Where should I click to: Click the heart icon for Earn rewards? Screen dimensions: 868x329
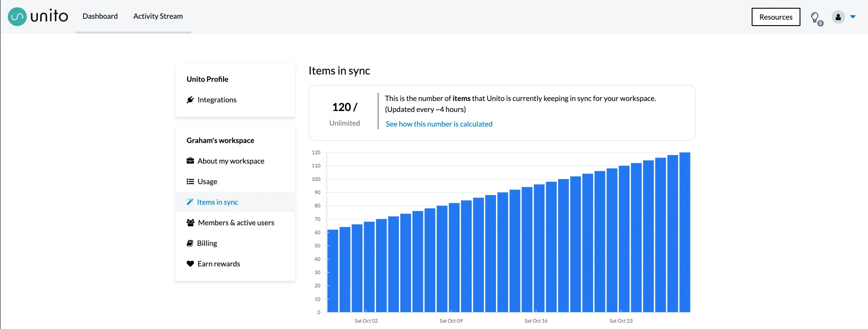[190, 264]
